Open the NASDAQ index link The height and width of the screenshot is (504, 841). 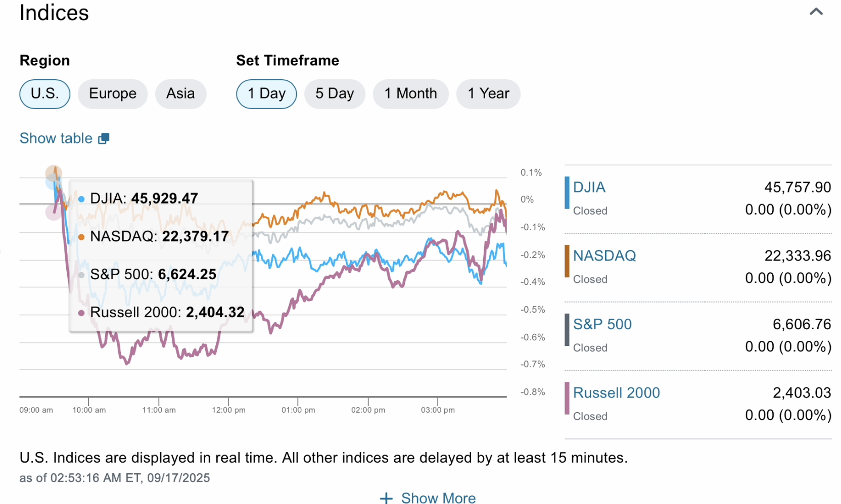pyautogui.click(x=604, y=256)
